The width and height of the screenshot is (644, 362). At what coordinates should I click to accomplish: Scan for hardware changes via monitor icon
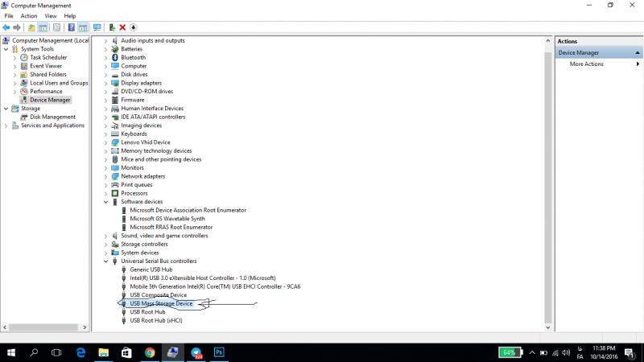(97, 27)
